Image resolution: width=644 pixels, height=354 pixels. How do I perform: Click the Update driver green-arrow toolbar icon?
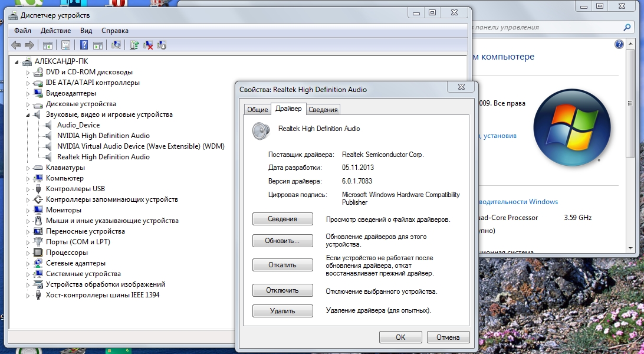point(134,45)
